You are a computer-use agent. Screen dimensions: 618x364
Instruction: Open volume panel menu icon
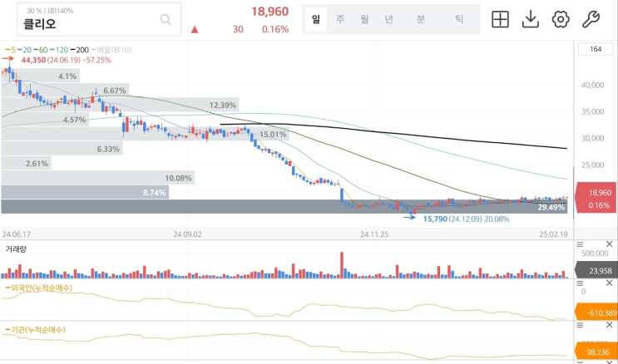[x=580, y=244]
